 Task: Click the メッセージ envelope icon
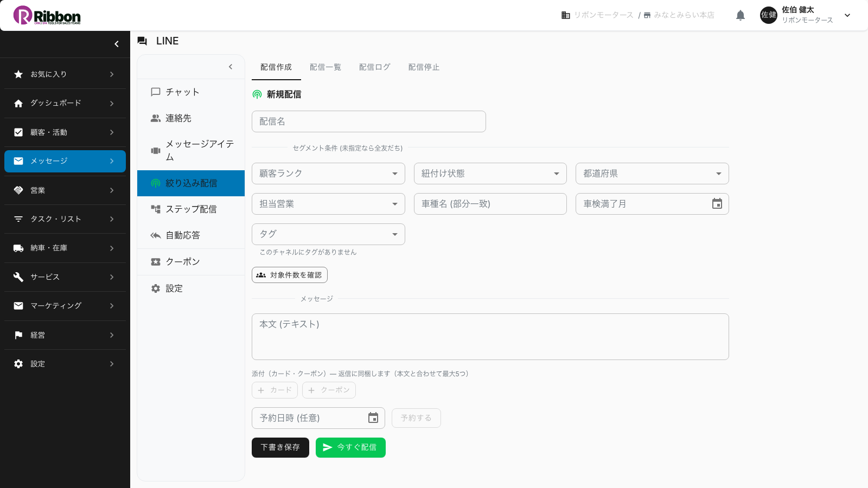click(18, 161)
